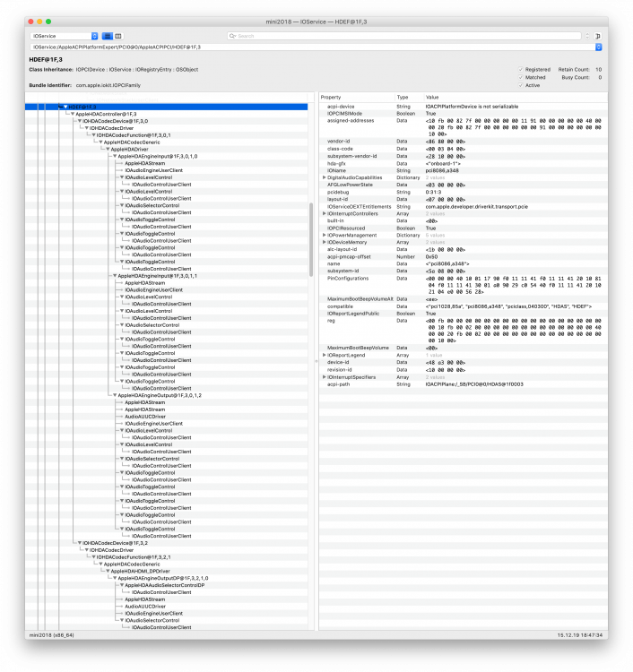
Task: Select the revision-id property row
Action: 464,369
